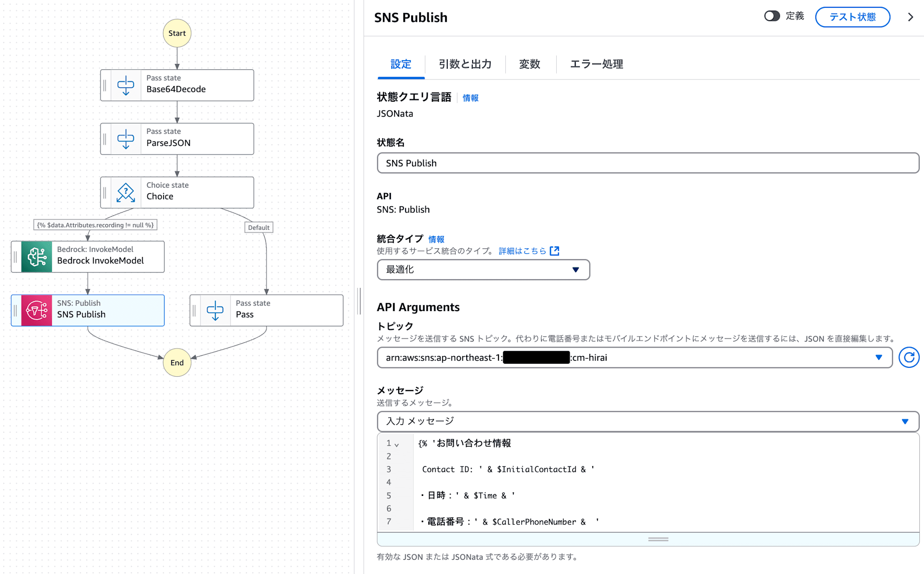Screen dimensions: 924x574
Task: Grab the drag handle of Base64Decode state
Action: pyautogui.click(x=105, y=85)
